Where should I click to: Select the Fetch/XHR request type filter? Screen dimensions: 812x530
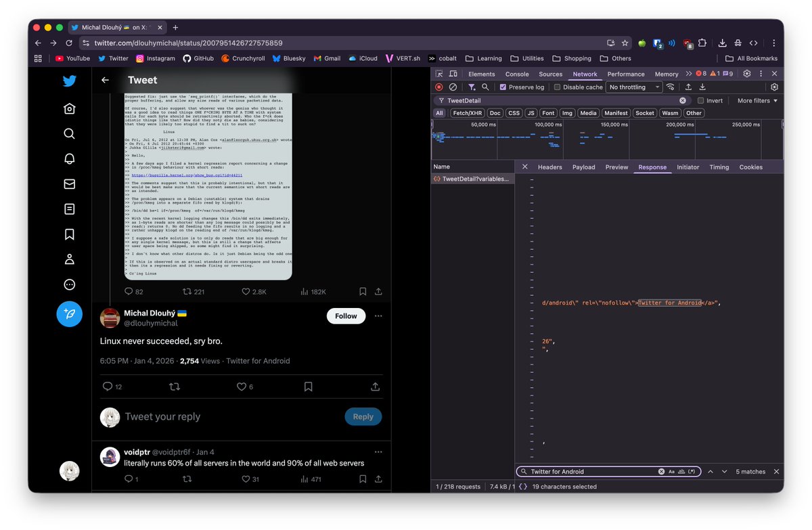[467, 113]
